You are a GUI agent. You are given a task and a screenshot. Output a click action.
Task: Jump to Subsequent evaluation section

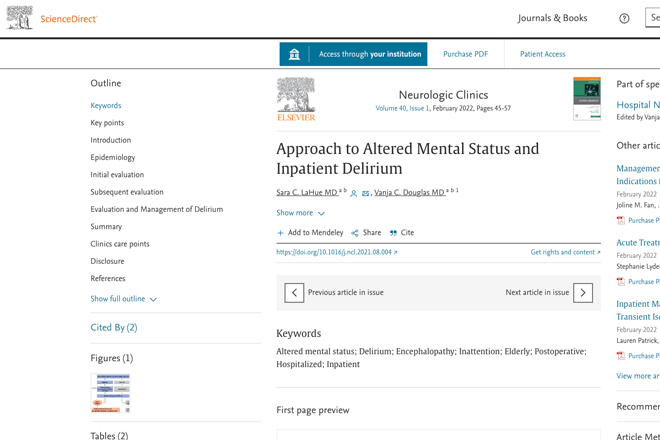(x=127, y=192)
